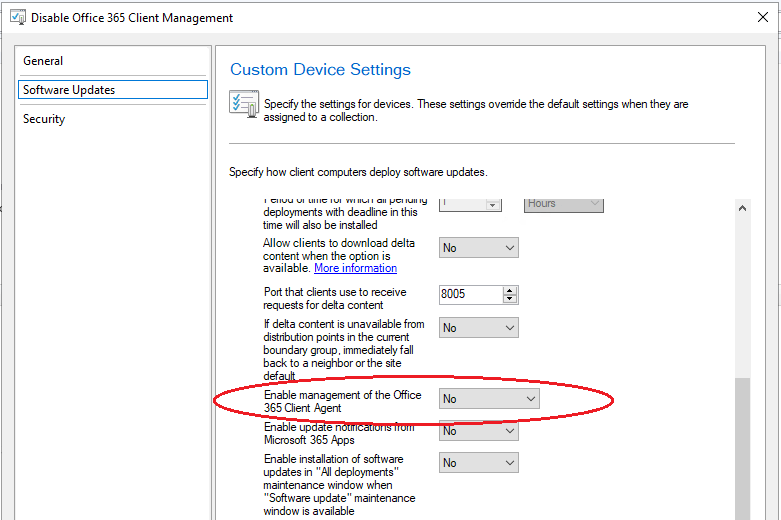Decrease the delta content port value

(510, 299)
